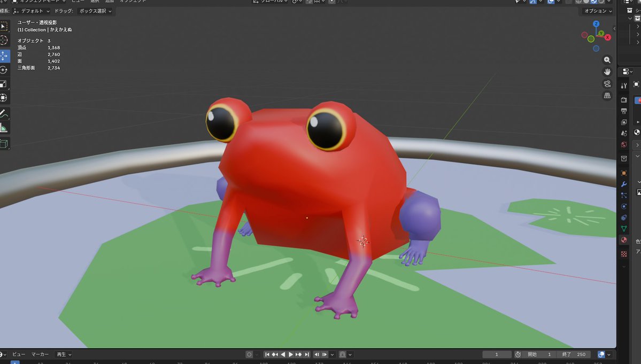This screenshot has width=641, height=364.
Task: Click the current frame field showing 1
Action: point(497,354)
